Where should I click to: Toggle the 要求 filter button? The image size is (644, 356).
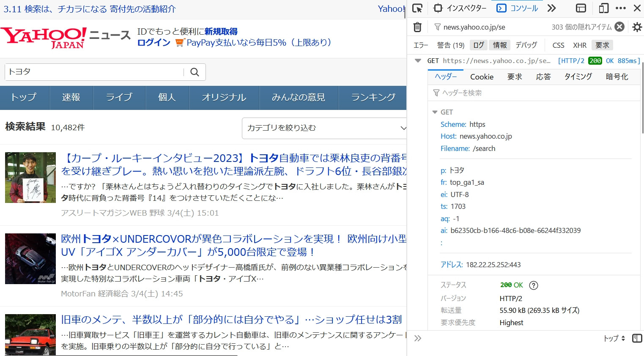coord(602,45)
